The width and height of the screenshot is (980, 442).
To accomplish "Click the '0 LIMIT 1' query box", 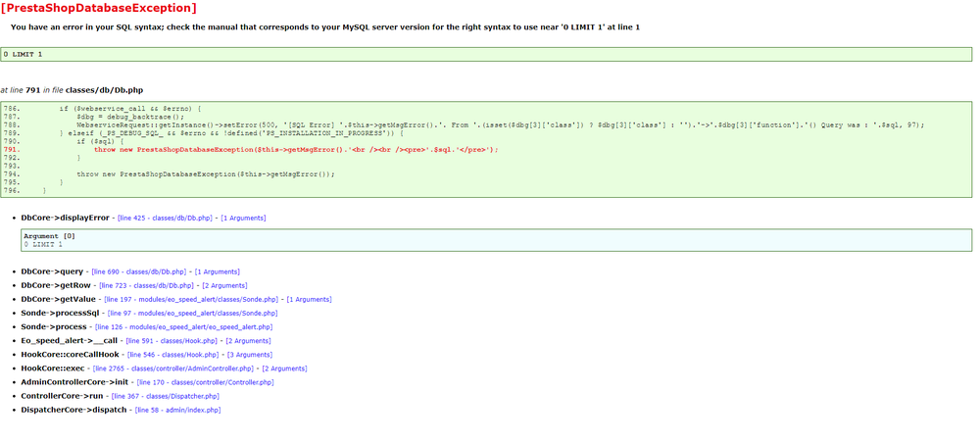I will pos(486,54).
